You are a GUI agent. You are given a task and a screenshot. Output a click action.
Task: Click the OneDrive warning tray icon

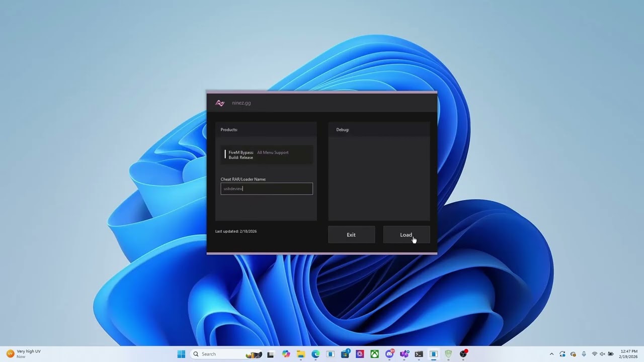573,354
